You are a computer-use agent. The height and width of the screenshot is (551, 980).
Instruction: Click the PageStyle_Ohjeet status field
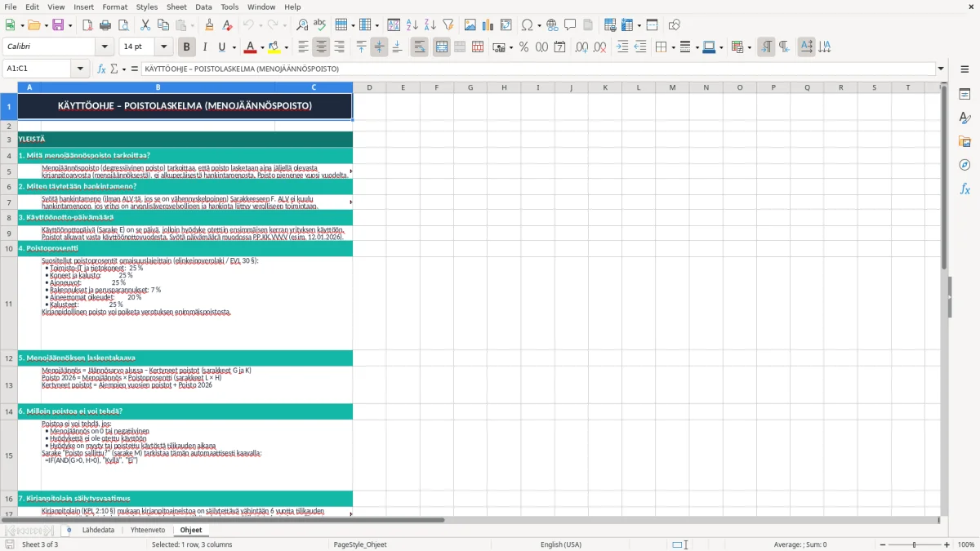pyautogui.click(x=360, y=544)
